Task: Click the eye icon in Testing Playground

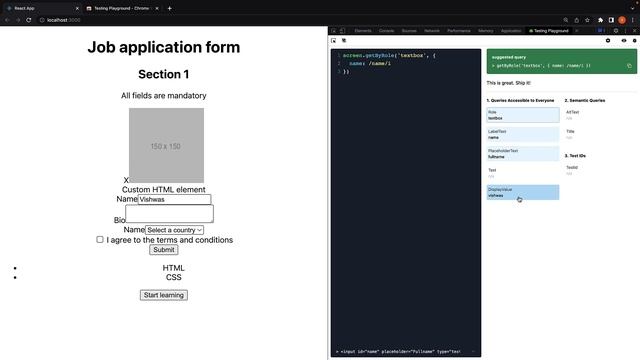Action: click(624, 40)
